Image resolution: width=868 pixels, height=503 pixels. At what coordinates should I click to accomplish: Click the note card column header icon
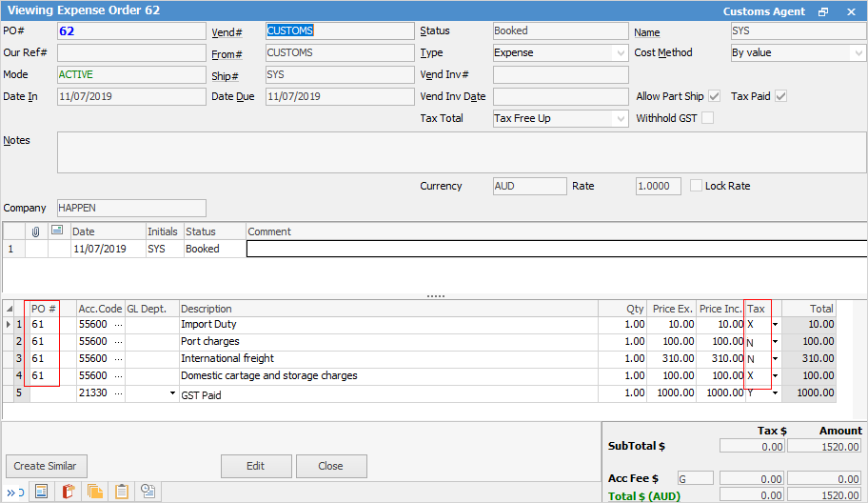coord(59,231)
